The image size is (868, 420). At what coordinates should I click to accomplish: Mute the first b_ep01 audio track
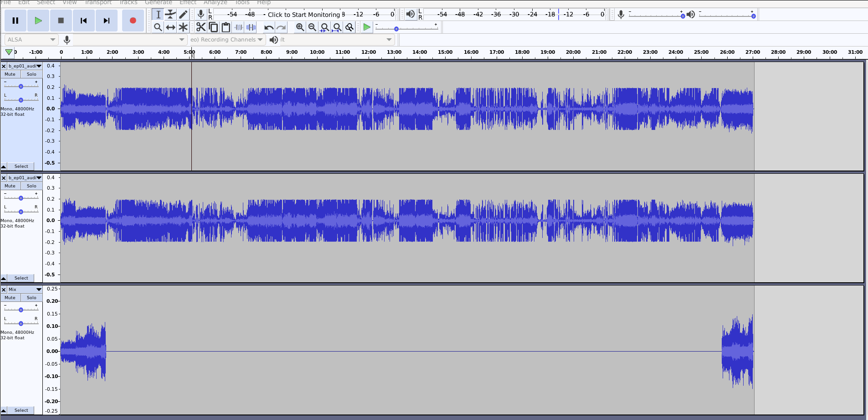10,74
